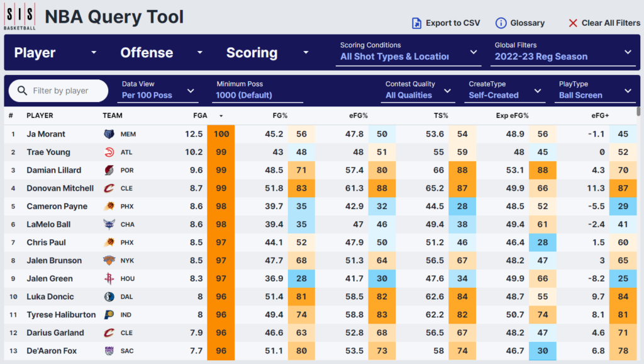Screen dimensions: 644x364
Task: Open Contest Quality dropdown
Action: click(418, 91)
